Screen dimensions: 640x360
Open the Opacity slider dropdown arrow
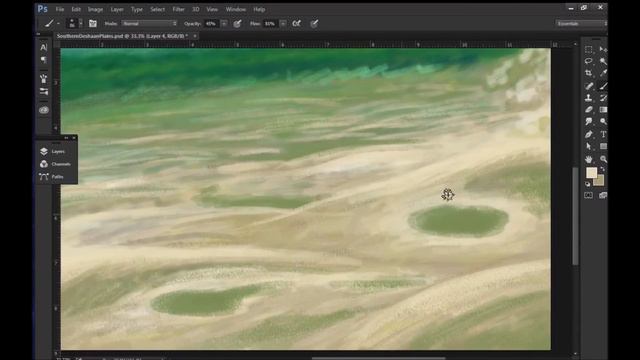224,24
